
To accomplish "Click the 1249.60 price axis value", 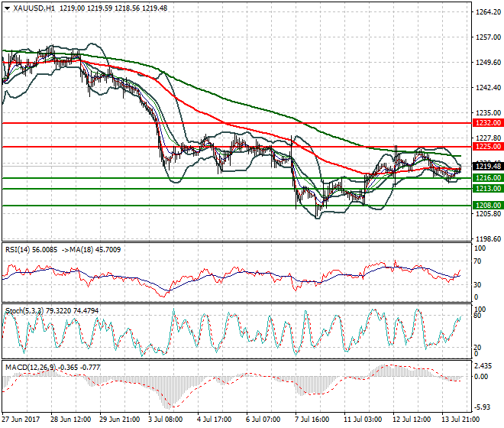I will 488,63.
